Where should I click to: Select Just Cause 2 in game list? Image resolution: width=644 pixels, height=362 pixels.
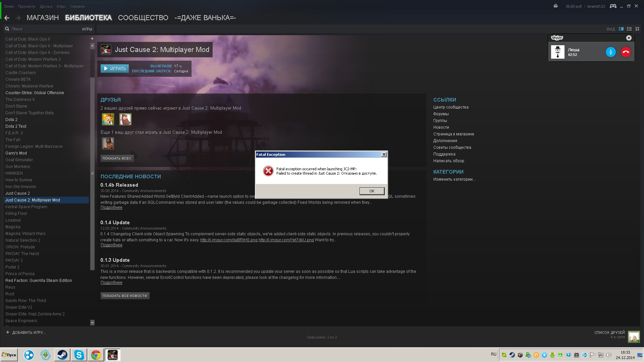(17, 193)
